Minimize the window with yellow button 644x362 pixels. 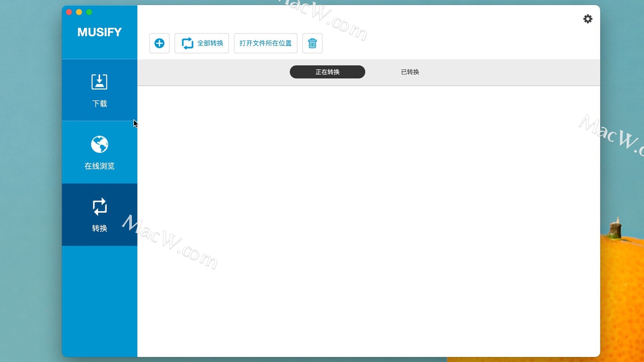pos(79,12)
